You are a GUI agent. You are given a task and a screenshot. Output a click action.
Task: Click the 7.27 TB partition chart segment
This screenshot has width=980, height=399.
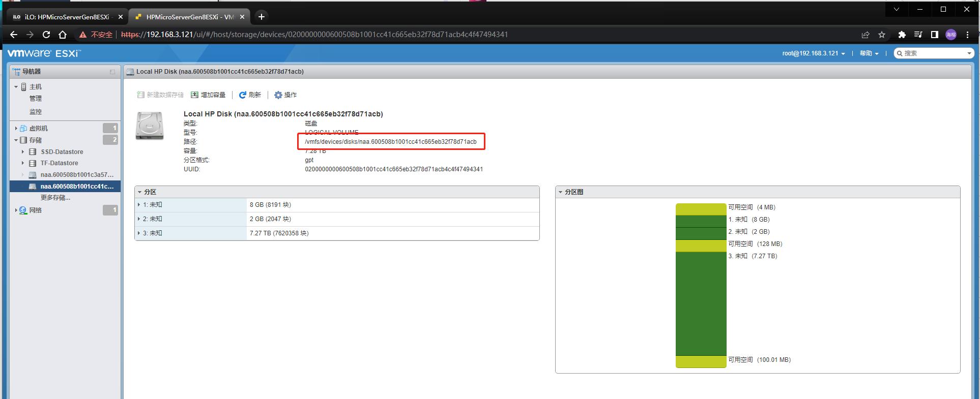701,303
